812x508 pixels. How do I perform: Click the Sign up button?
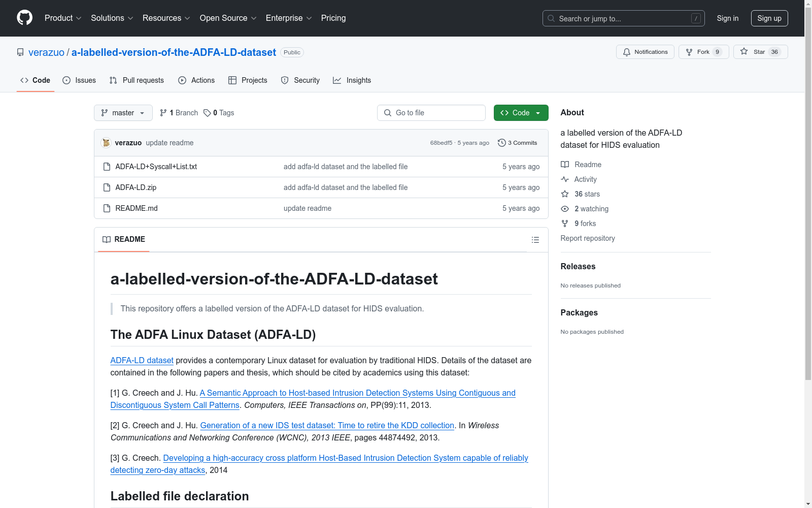[x=769, y=18]
